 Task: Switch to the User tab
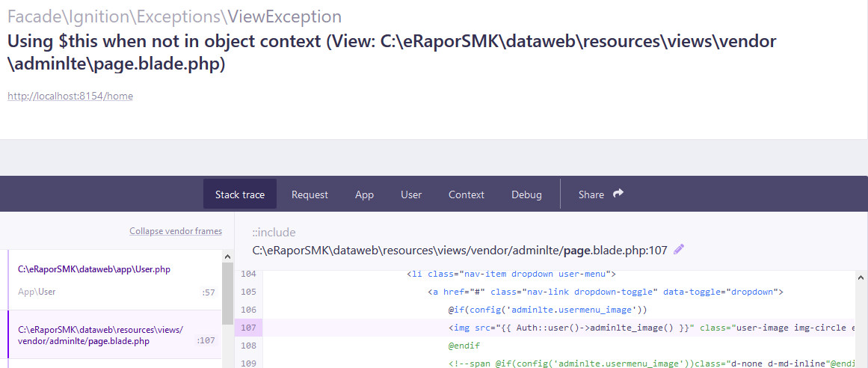411,194
